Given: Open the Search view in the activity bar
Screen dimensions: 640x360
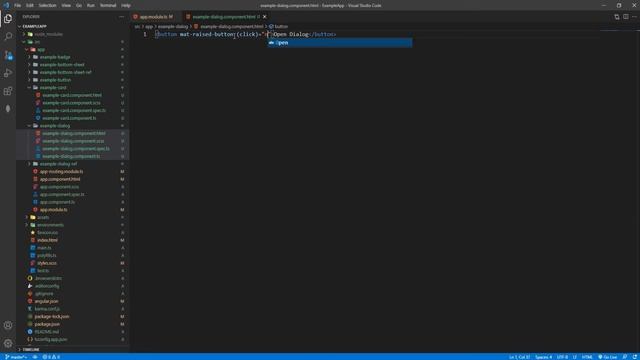Looking at the screenshot, I should [8, 37].
